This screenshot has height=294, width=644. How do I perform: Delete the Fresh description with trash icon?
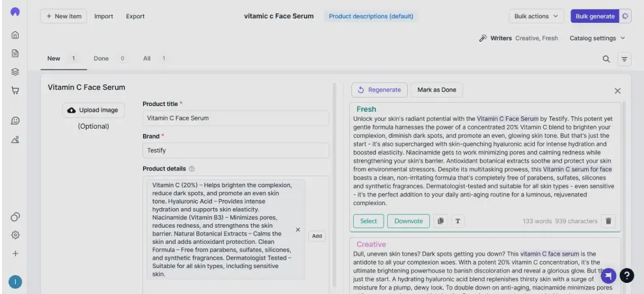coord(609,221)
